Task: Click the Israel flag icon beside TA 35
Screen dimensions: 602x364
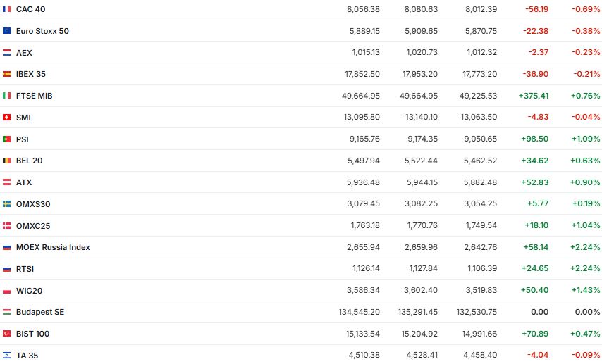Action: [x=6, y=356]
